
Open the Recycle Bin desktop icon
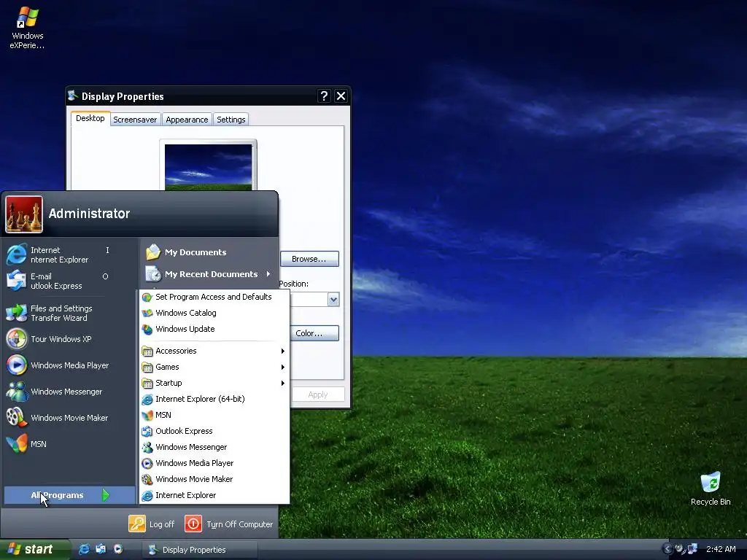(711, 488)
